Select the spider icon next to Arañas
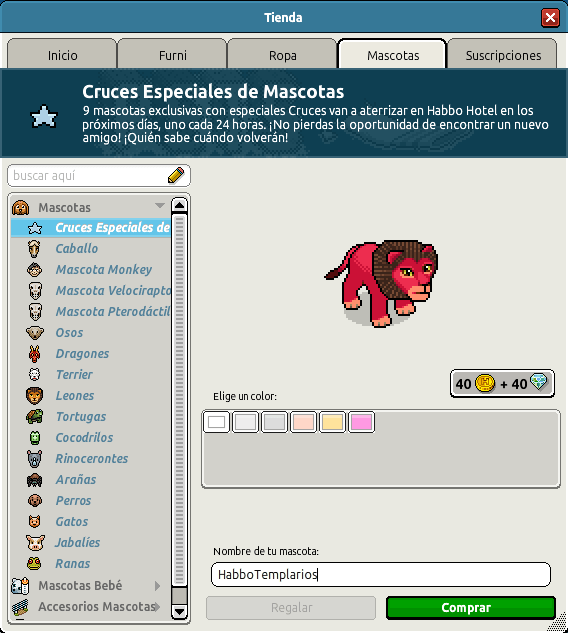The width and height of the screenshot is (568, 633). 35,480
